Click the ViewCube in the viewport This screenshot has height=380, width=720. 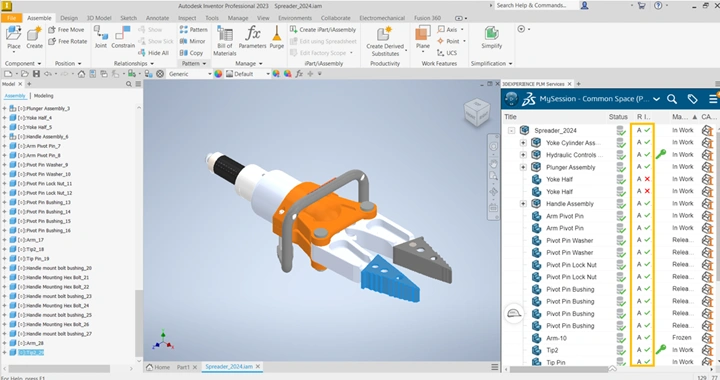(x=477, y=112)
